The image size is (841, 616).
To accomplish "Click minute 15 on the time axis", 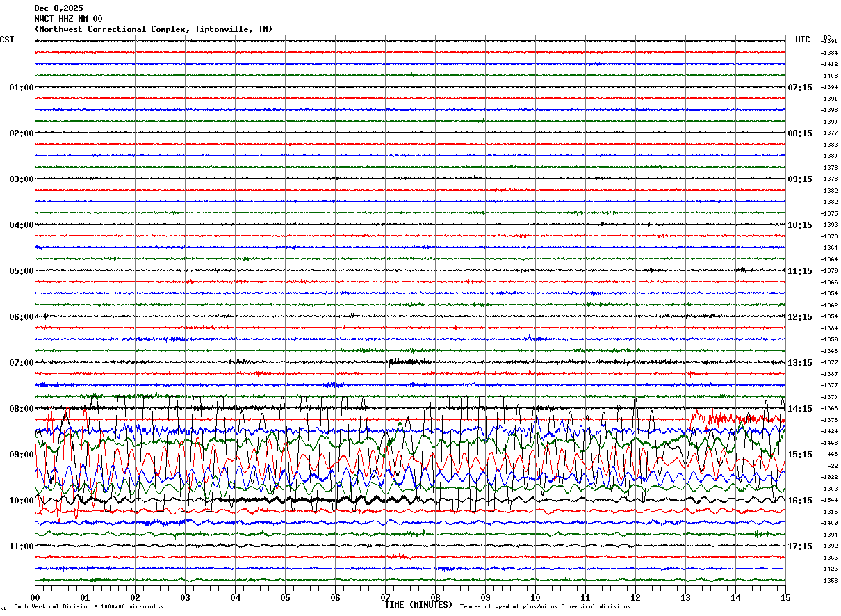I will pos(785,597).
